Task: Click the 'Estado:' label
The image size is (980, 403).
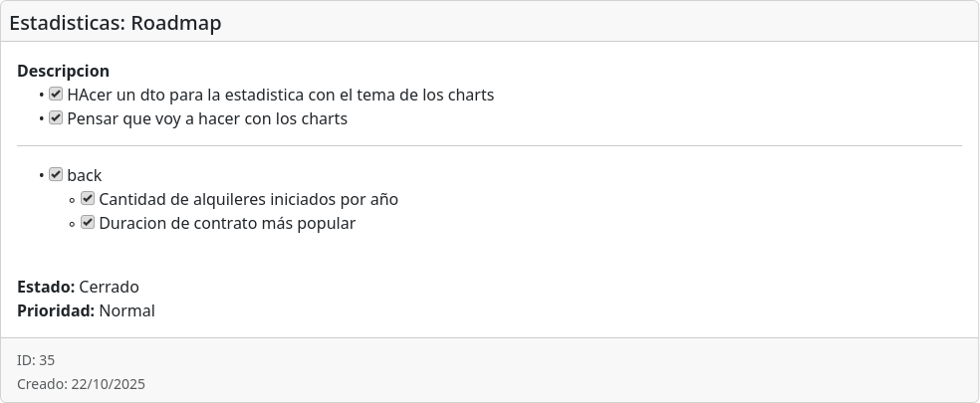Action: [46, 288]
